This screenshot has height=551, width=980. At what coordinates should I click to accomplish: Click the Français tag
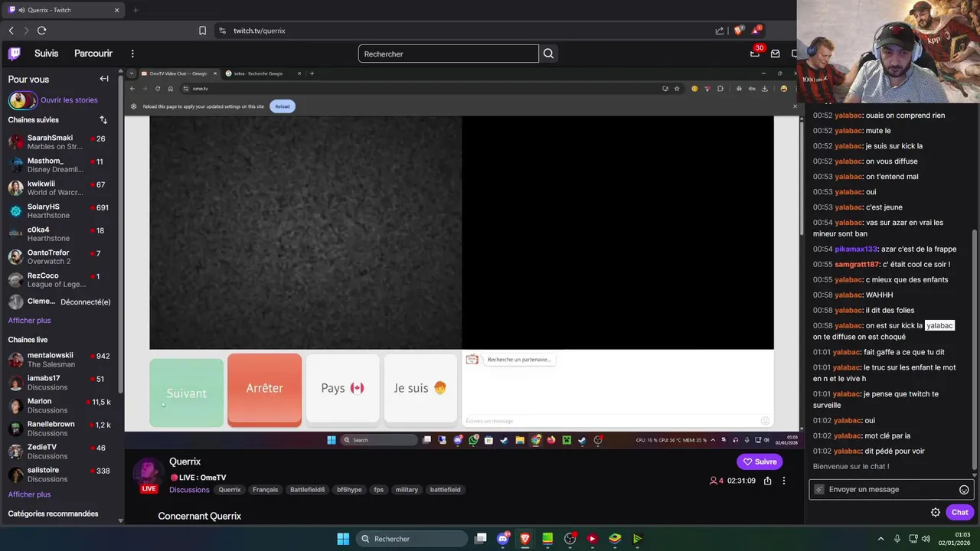tap(266, 490)
